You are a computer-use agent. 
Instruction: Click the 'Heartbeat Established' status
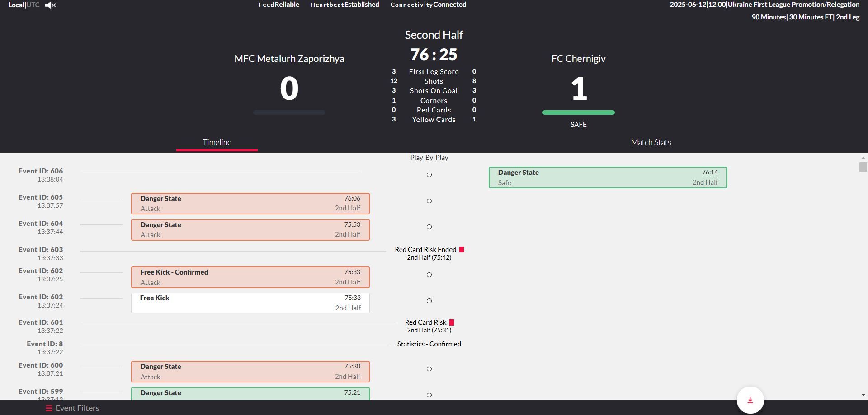coord(344,5)
